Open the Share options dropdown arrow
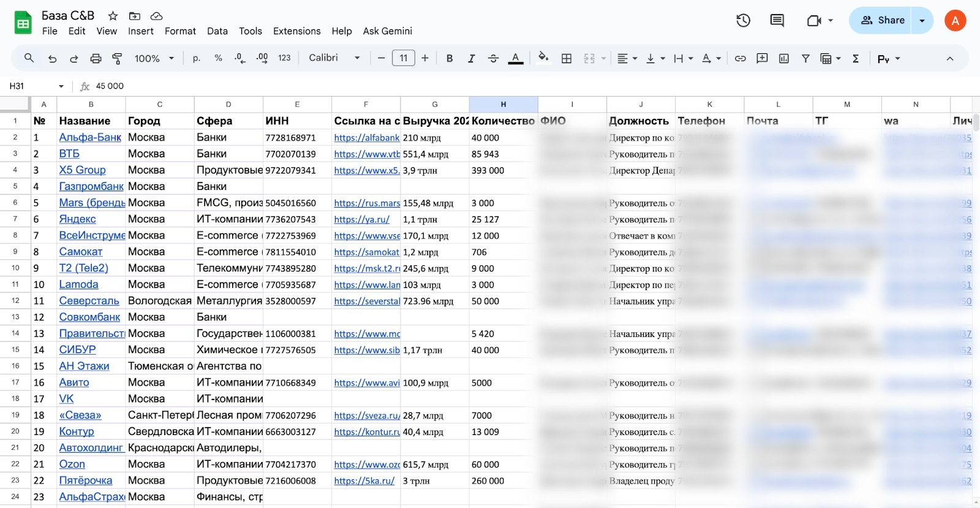Viewport: 980px width, 508px height. [x=922, y=21]
